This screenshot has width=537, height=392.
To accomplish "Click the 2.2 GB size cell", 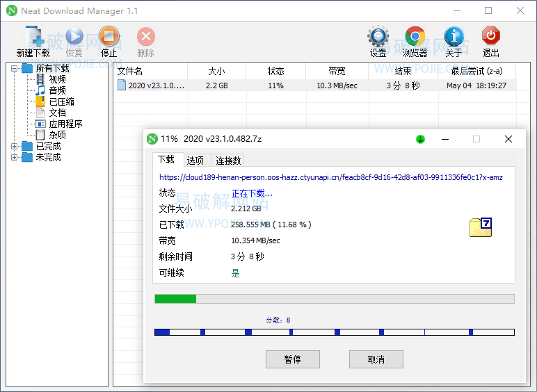I will tap(217, 85).
